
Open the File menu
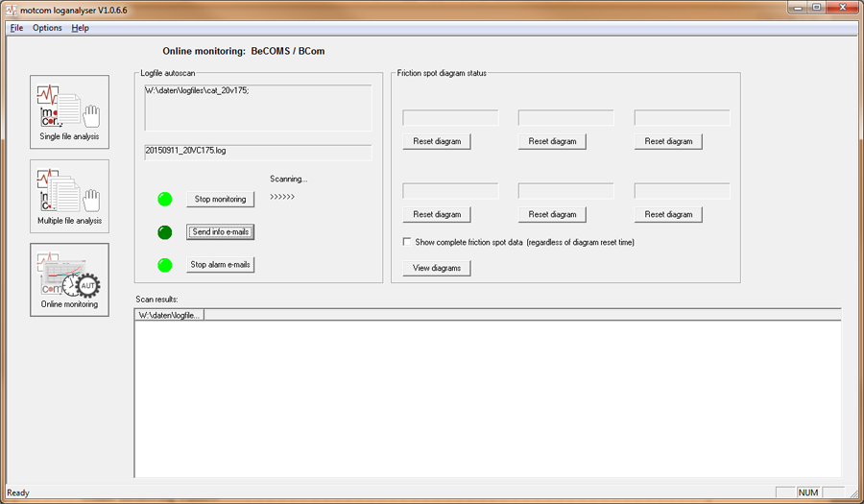tap(16, 28)
